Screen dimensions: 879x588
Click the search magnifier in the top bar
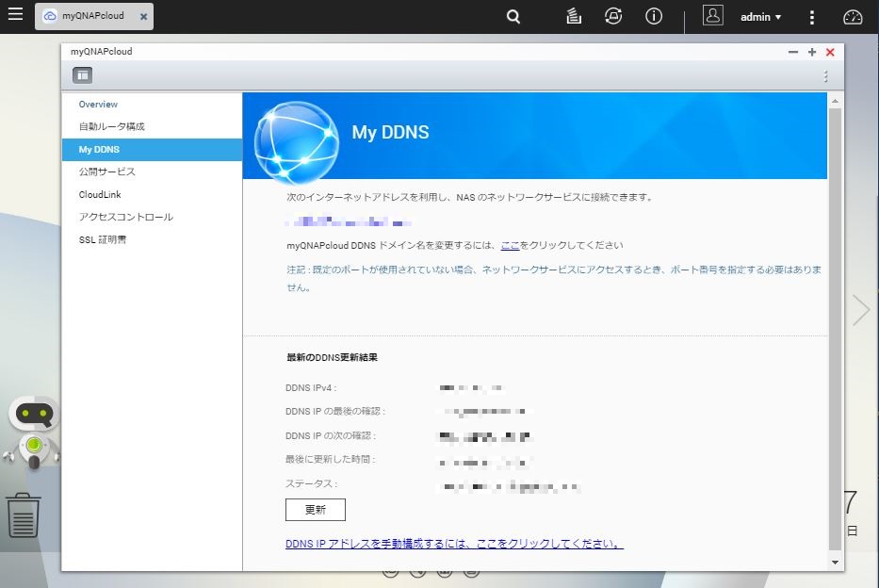[513, 17]
